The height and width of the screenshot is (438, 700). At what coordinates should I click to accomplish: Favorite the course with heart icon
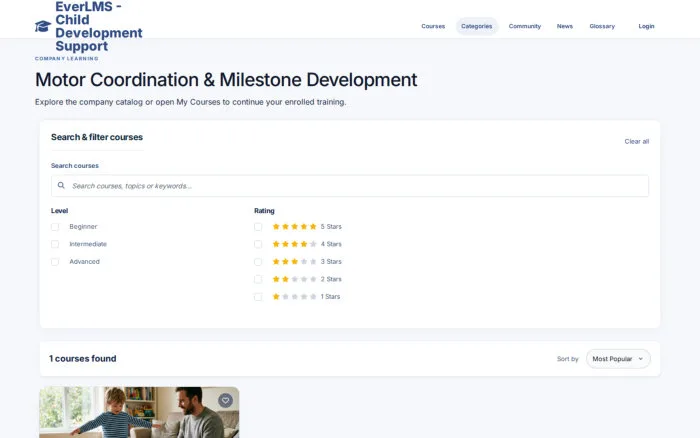click(x=225, y=400)
